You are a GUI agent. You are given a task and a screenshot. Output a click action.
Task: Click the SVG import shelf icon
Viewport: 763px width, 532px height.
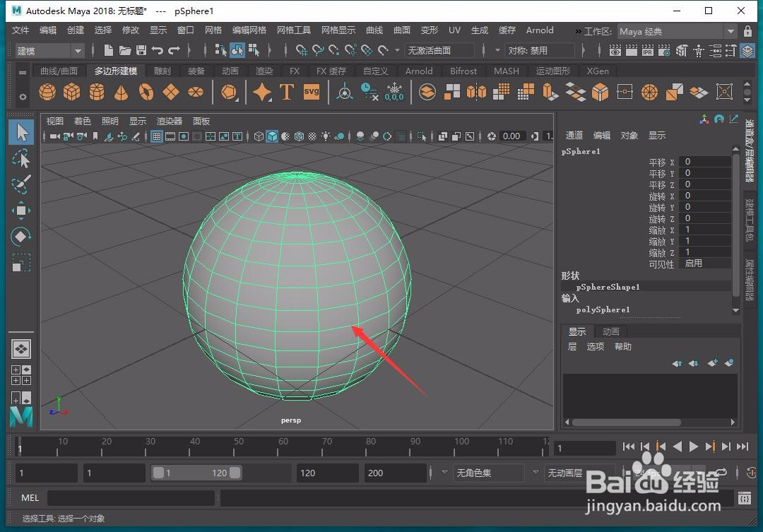click(x=312, y=92)
